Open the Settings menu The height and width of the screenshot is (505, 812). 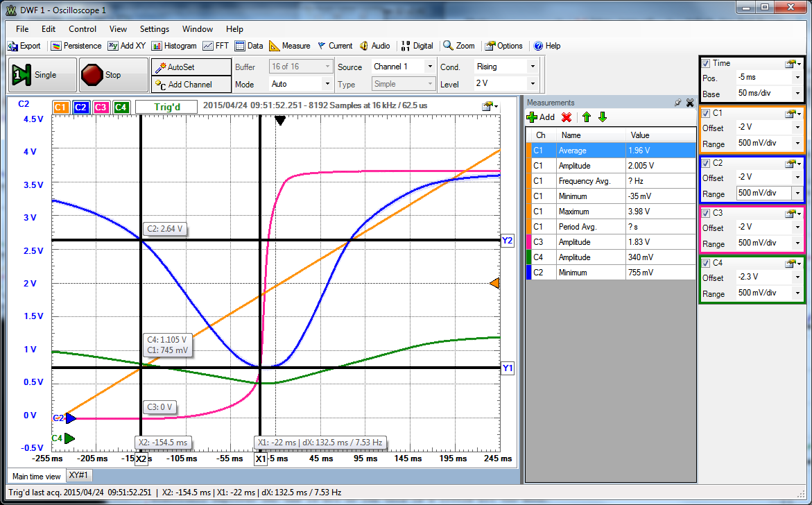pos(154,29)
